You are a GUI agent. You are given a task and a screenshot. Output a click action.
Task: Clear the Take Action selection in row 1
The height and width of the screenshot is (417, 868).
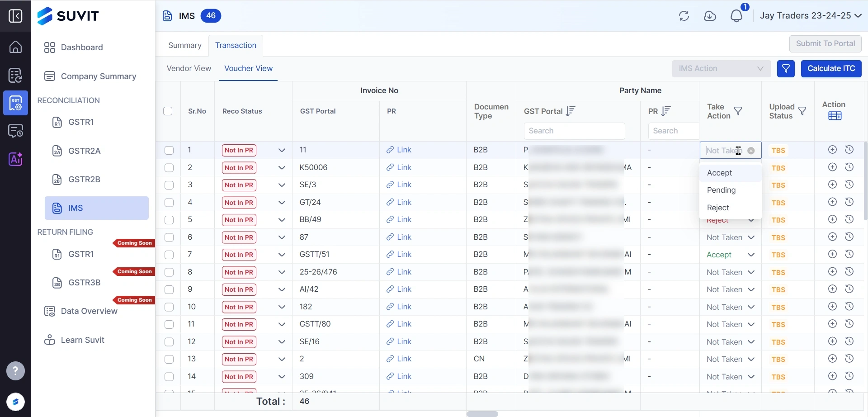click(x=751, y=151)
